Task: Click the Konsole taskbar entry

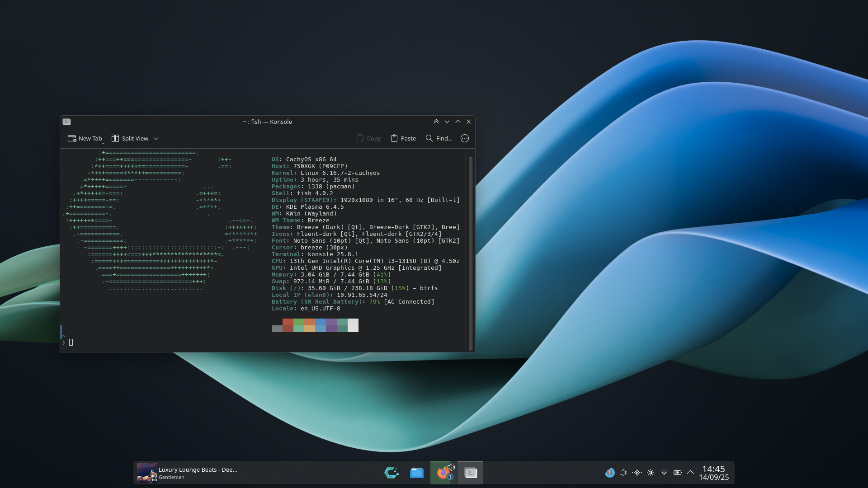Action: [x=471, y=473]
